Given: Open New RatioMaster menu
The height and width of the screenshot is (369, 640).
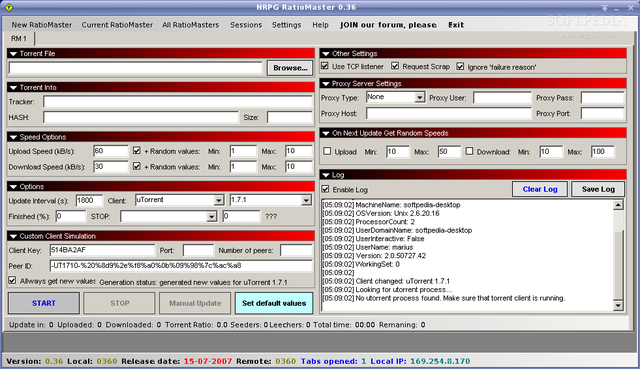Looking at the screenshot, I should click(42, 25).
